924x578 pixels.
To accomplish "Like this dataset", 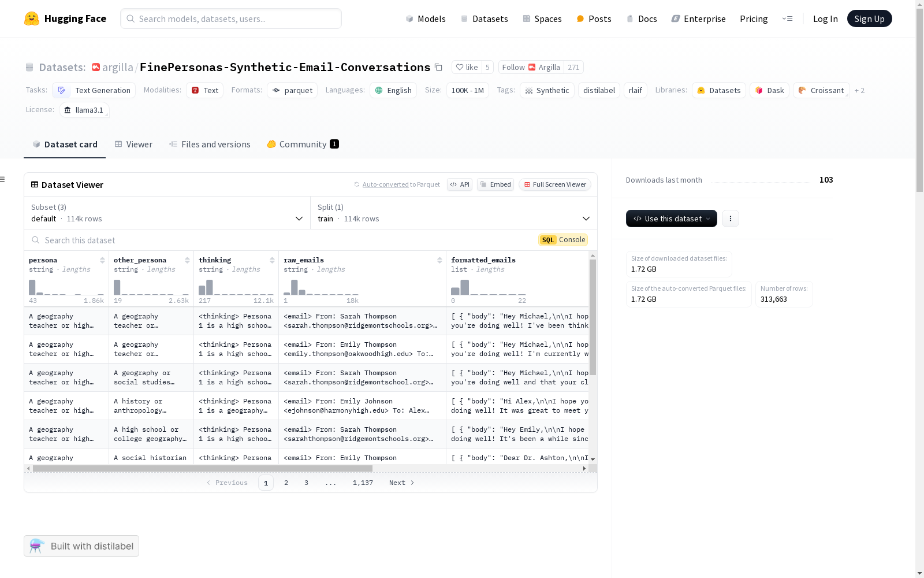I will (467, 67).
